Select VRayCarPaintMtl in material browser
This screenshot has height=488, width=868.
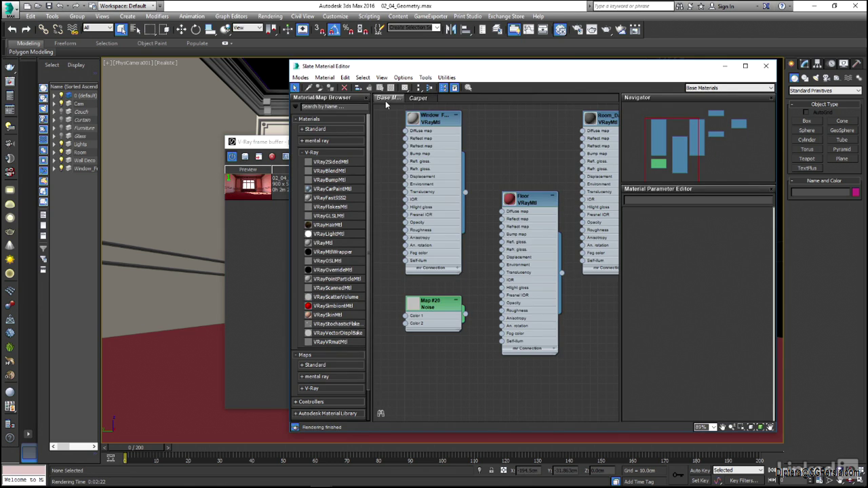332,188
